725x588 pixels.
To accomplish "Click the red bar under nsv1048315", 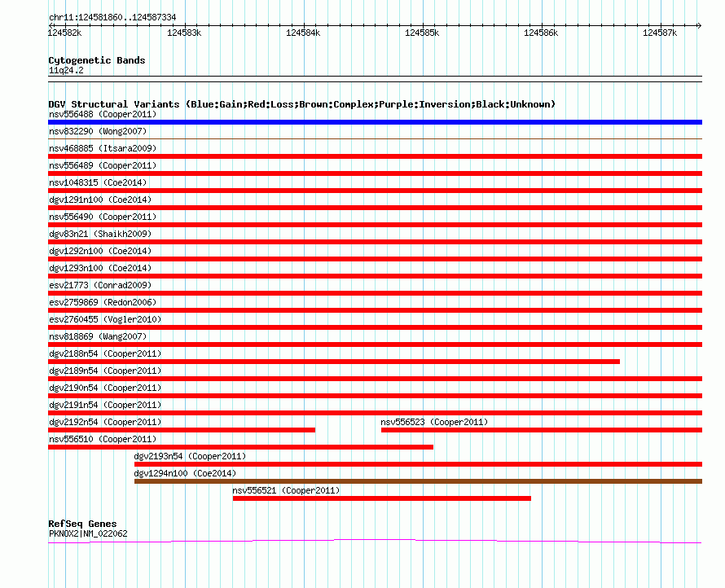I will (375, 191).
